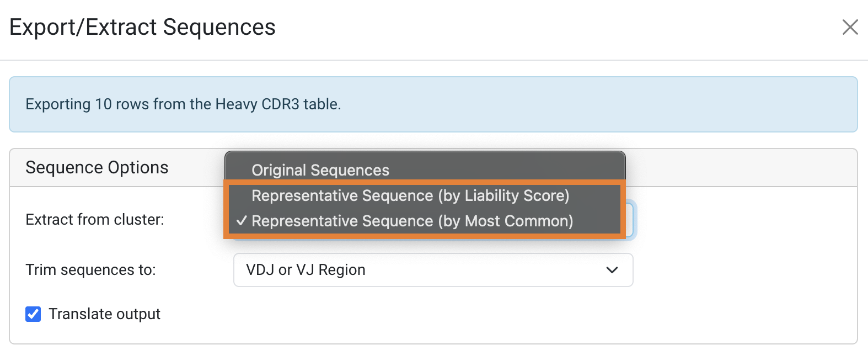The height and width of the screenshot is (350, 868).
Task: Click the Exporting 10 rows info banner
Action: click(433, 104)
